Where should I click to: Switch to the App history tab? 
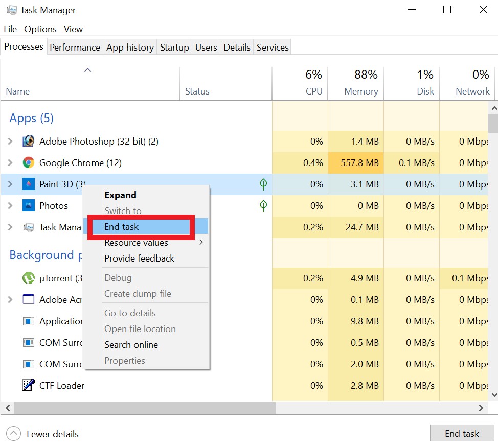pos(130,48)
